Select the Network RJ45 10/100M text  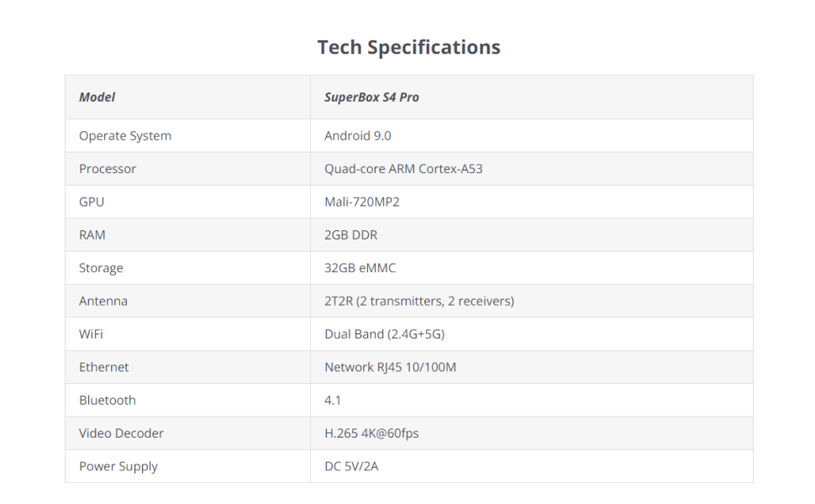tap(390, 367)
